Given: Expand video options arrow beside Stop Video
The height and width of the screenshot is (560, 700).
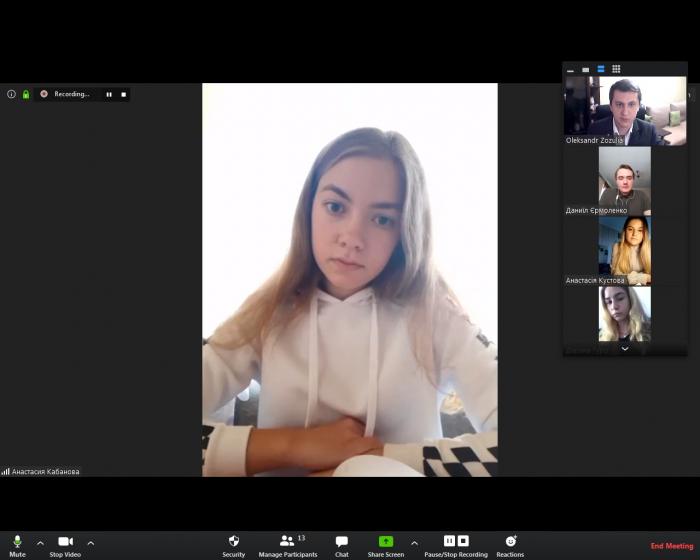Looking at the screenshot, I should coord(90,543).
